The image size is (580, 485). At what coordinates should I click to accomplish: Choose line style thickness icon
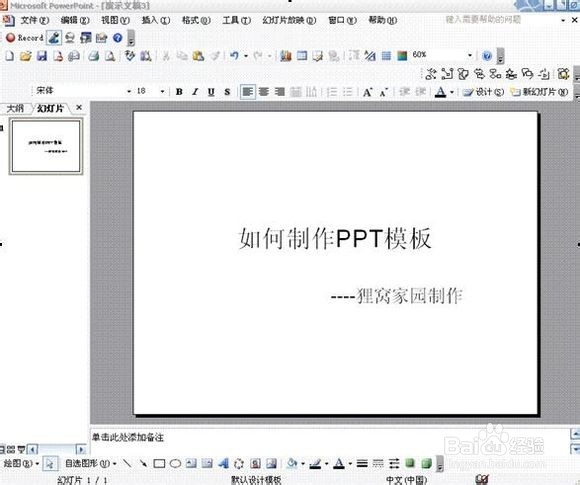click(x=362, y=463)
